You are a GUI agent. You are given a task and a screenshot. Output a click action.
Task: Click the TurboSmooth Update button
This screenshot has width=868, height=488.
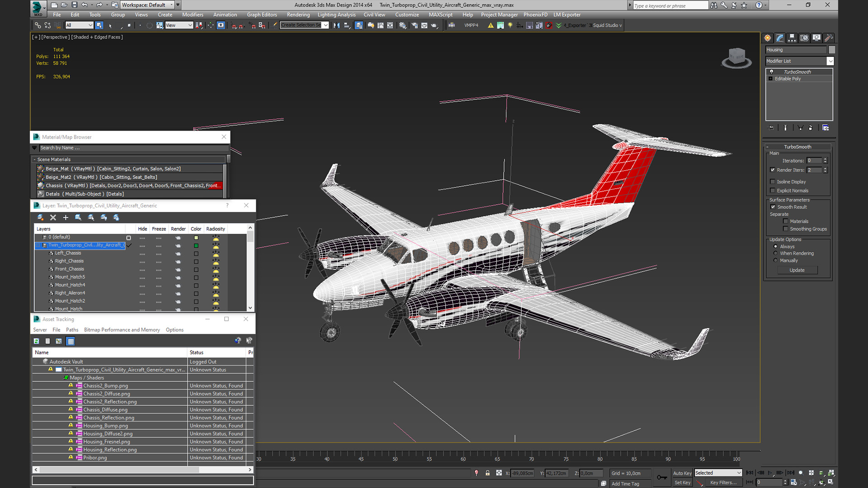click(797, 270)
